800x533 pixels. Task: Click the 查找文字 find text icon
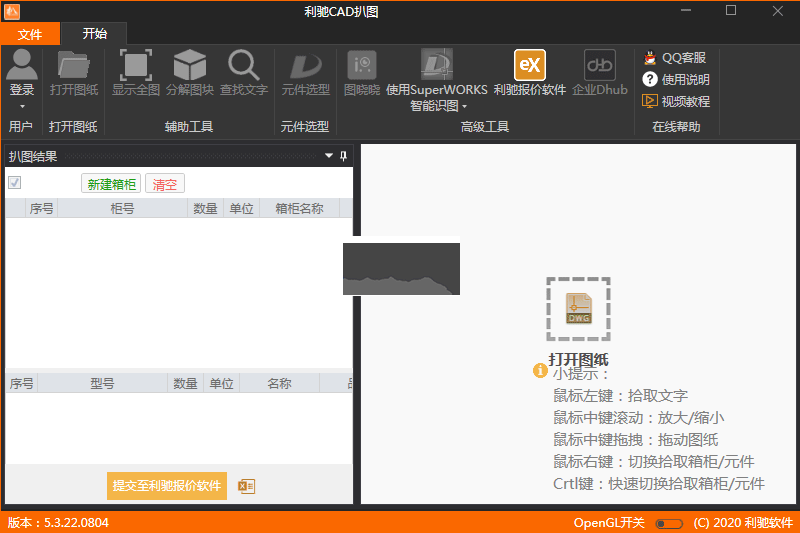[244, 66]
